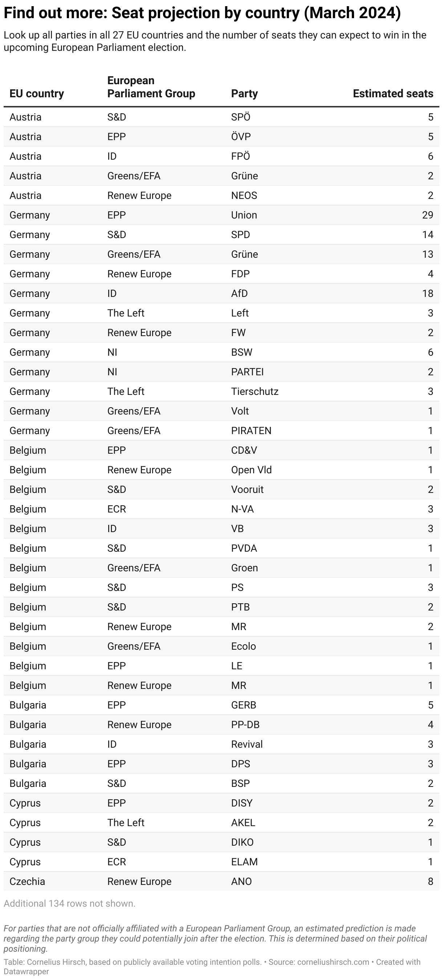Select the Germany Tierschutz row
This screenshot has height=980, width=443.
(221, 392)
